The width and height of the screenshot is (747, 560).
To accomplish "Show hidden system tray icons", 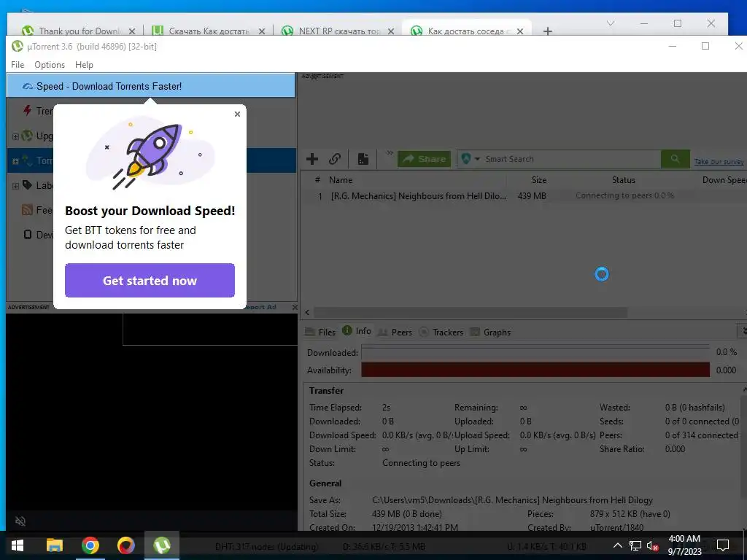I will coord(617,545).
